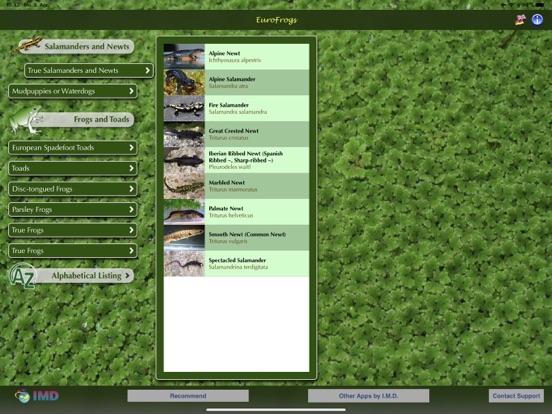This screenshot has width=552, height=414.
Task: Open Parsley Frogs category
Action: pos(73,209)
